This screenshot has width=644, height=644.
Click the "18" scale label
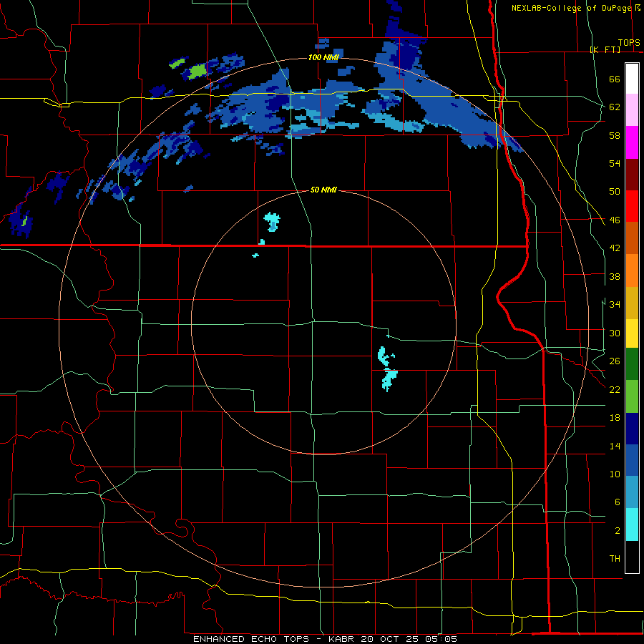[615, 418]
